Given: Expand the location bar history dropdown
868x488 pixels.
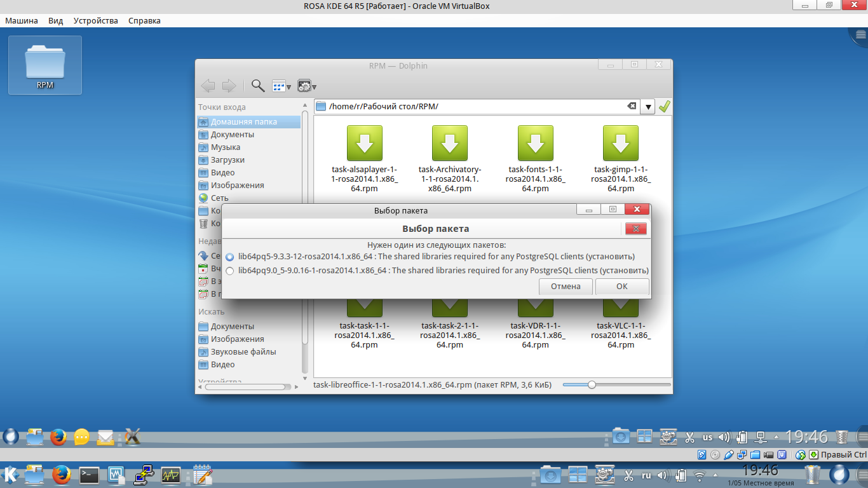Looking at the screenshot, I should 648,106.
